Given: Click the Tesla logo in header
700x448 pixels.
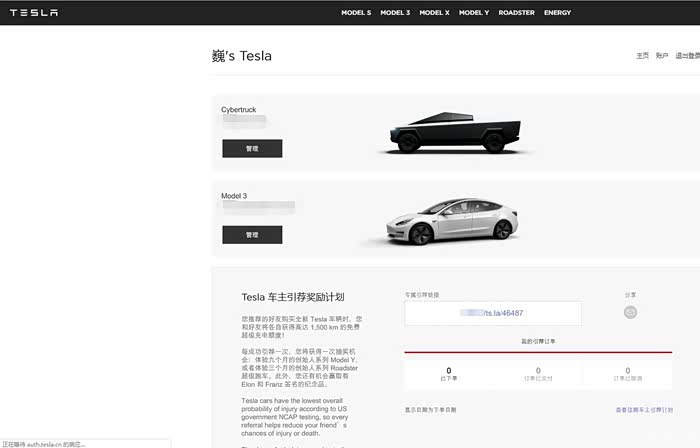Looking at the screenshot, I should click(34, 12).
